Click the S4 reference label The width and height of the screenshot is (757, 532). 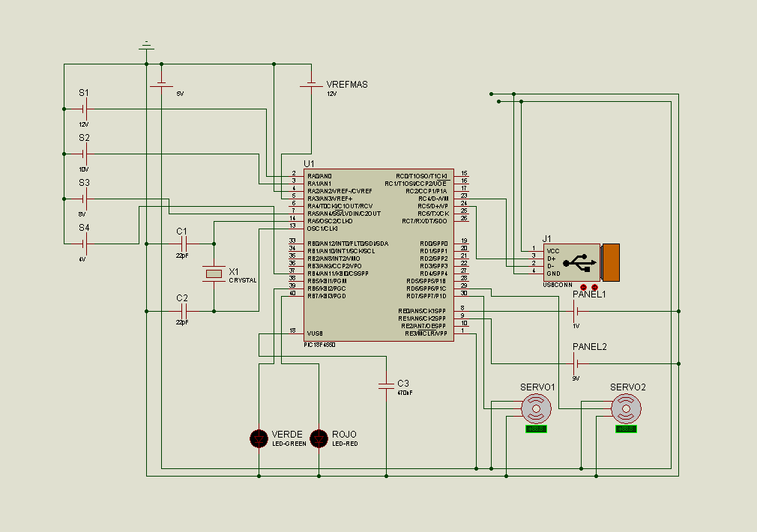click(x=84, y=227)
